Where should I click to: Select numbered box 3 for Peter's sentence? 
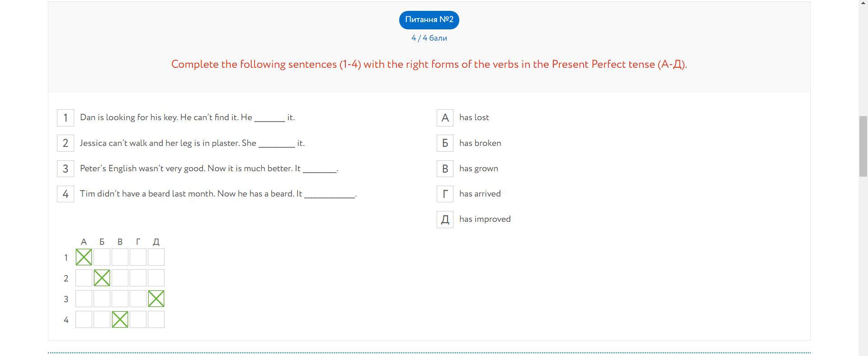66,169
